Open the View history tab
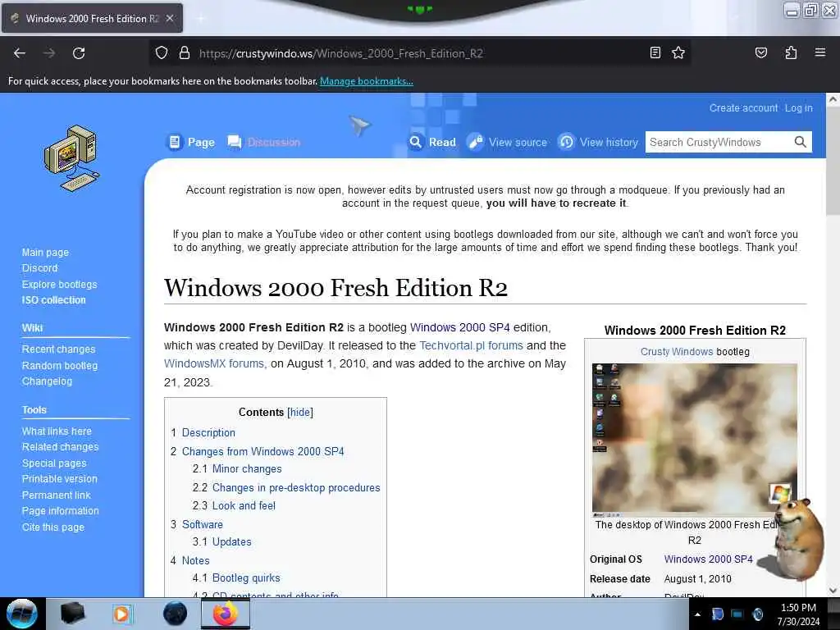The height and width of the screenshot is (630, 840). (598, 142)
